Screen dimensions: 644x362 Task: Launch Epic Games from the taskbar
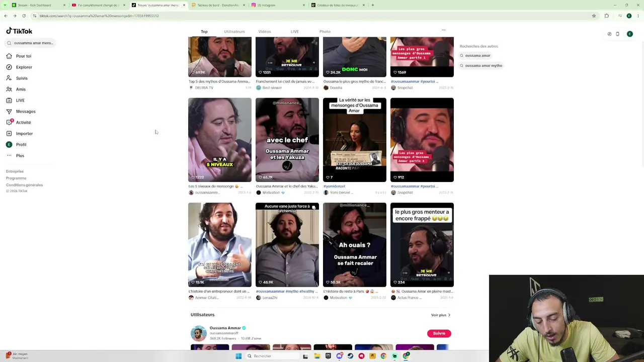point(328,356)
